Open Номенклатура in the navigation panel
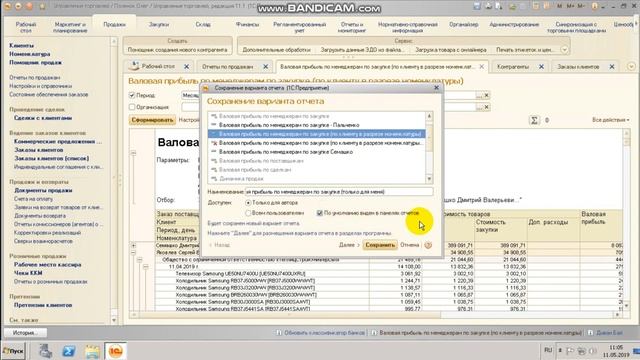Viewport: 640px width, 360px height. (30, 54)
